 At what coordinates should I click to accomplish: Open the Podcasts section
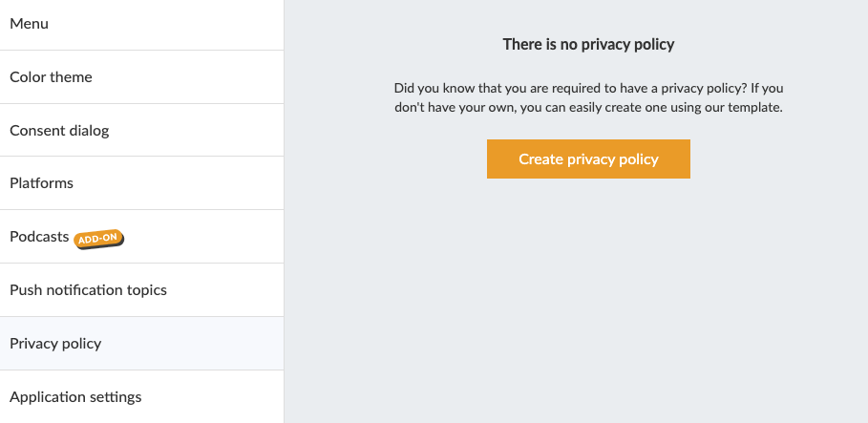click(39, 237)
